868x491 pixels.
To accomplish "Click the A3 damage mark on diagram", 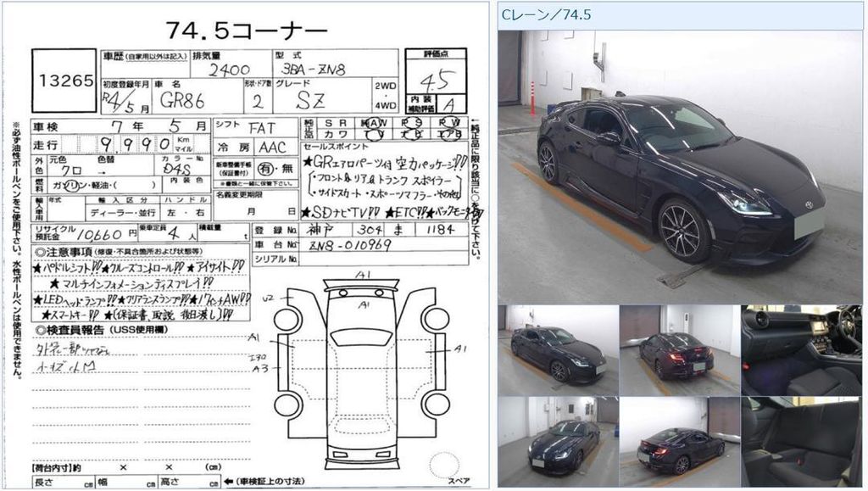I will click(x=259, y=369).
